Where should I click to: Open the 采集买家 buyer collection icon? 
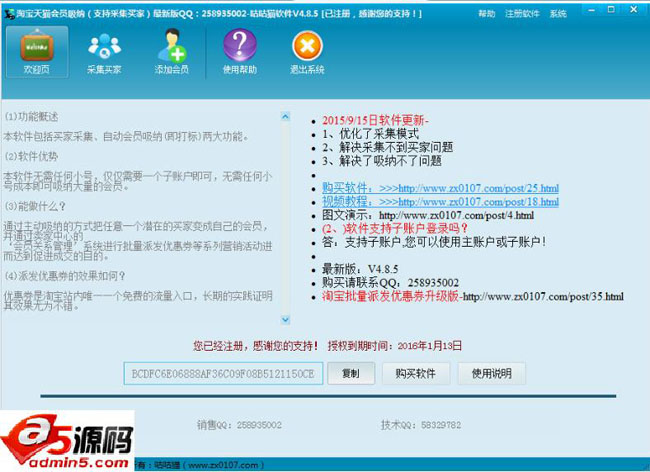(x=104, y=52)
